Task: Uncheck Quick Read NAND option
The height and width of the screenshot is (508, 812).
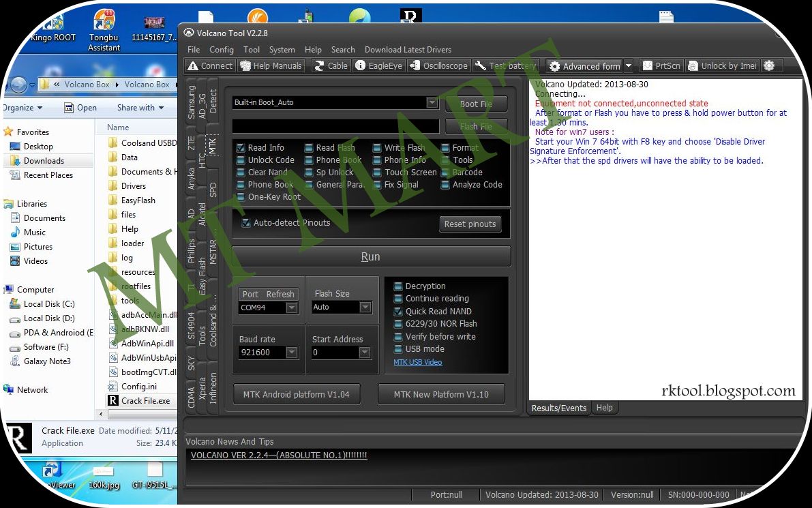Action: click(x=397, y=311)
